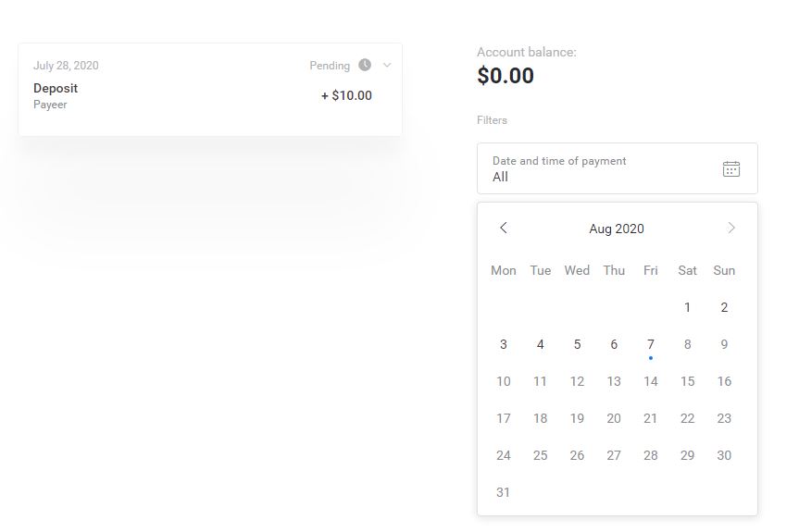Select August 15 in the calendar
This screenshot has width=799, height=532.
point(687,381)
